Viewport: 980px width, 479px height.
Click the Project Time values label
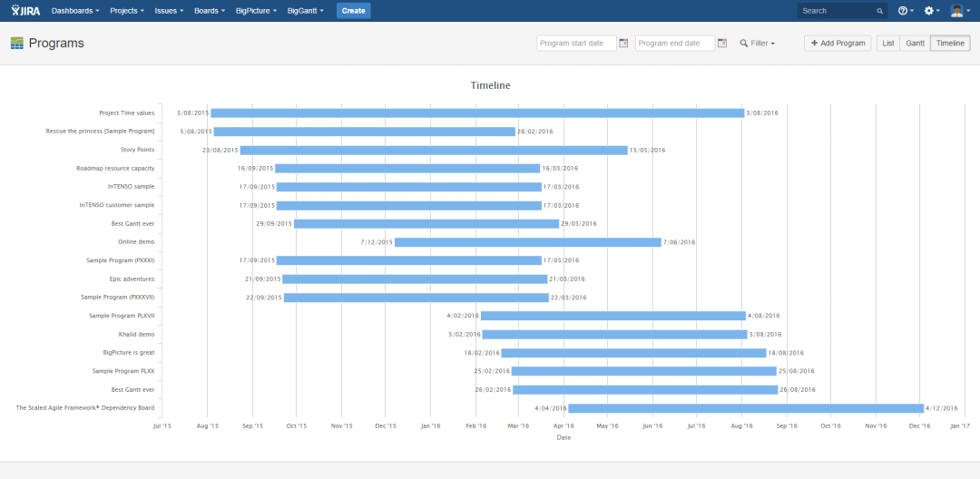[127, 113]
